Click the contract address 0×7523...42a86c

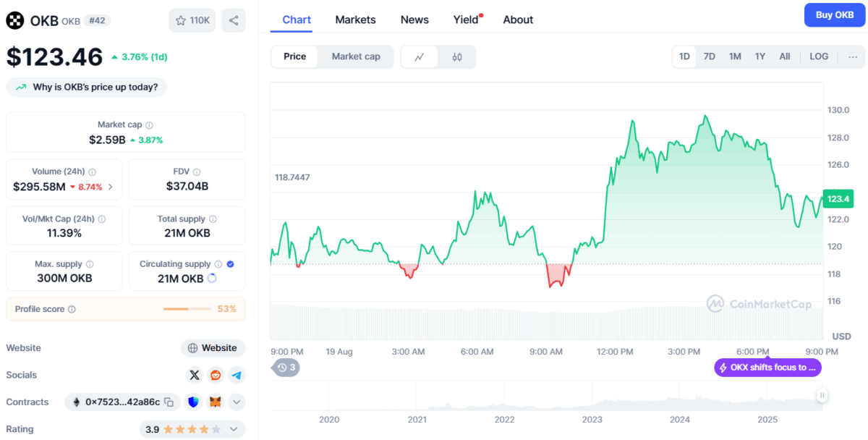[122, 402]
